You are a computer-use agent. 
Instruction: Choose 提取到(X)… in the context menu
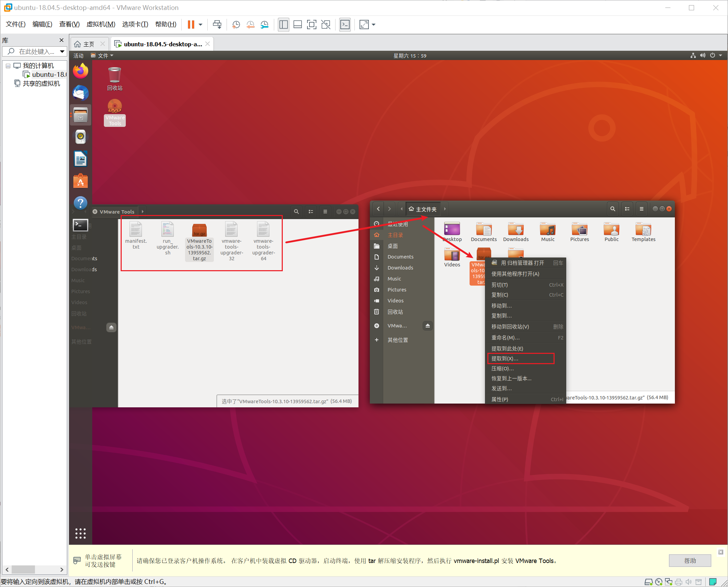(525, 358)
